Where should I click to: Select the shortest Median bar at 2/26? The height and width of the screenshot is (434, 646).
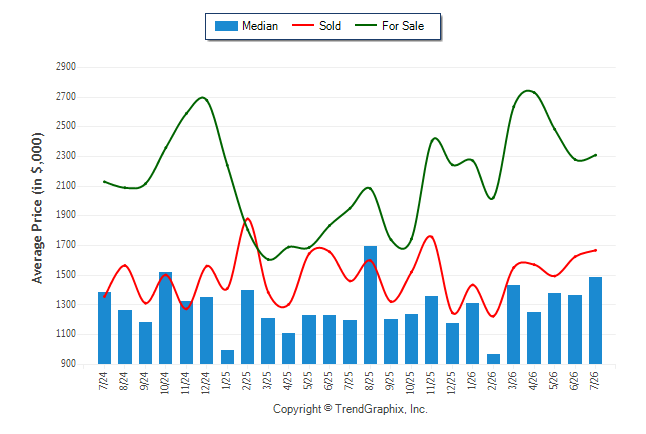[493, 359]
